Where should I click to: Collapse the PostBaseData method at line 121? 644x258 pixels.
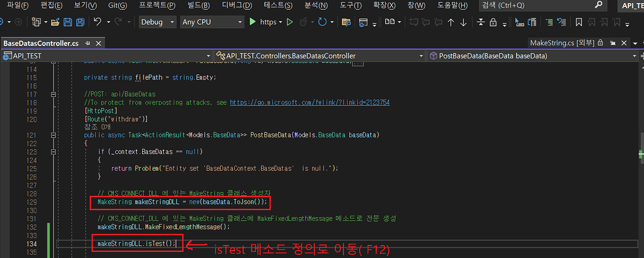pyautogui.click(x=53, y=135)
